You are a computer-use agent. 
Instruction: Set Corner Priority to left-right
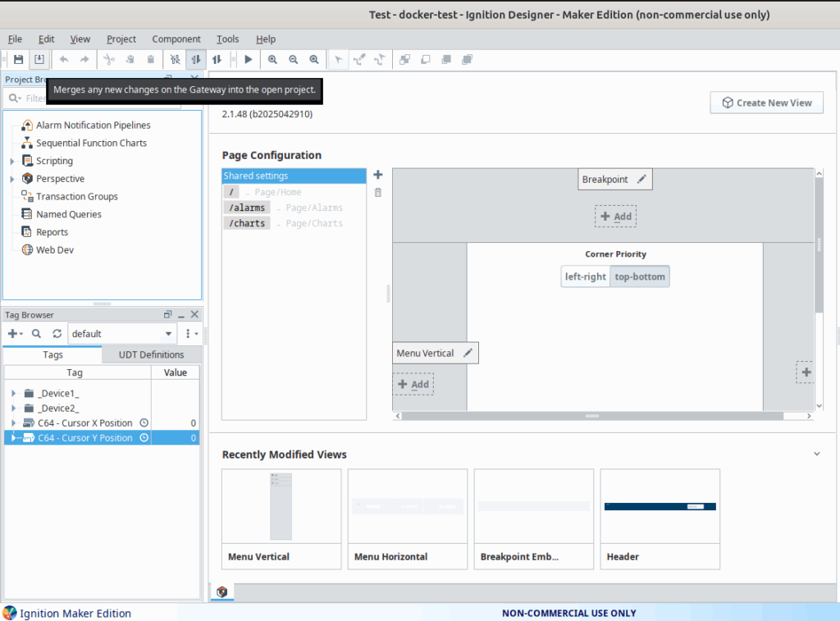[x=585, y=277]
